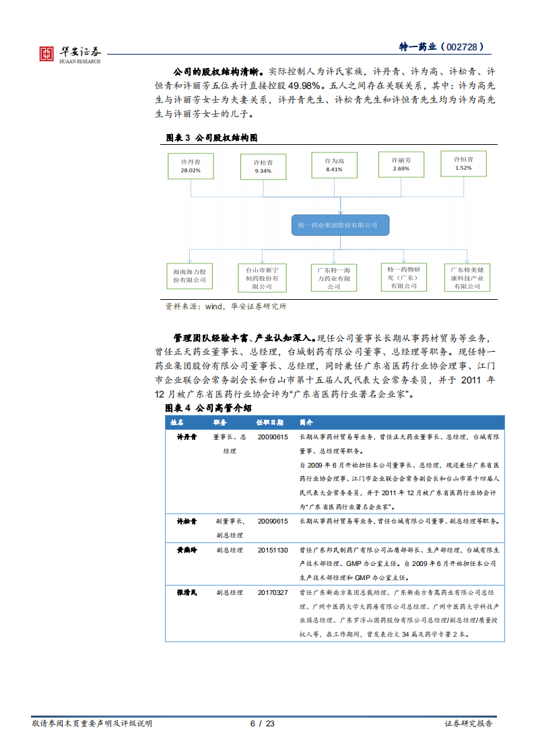
Task: Select the chart box 许丹青 28.02%
Action: click(x=191, y=166)
